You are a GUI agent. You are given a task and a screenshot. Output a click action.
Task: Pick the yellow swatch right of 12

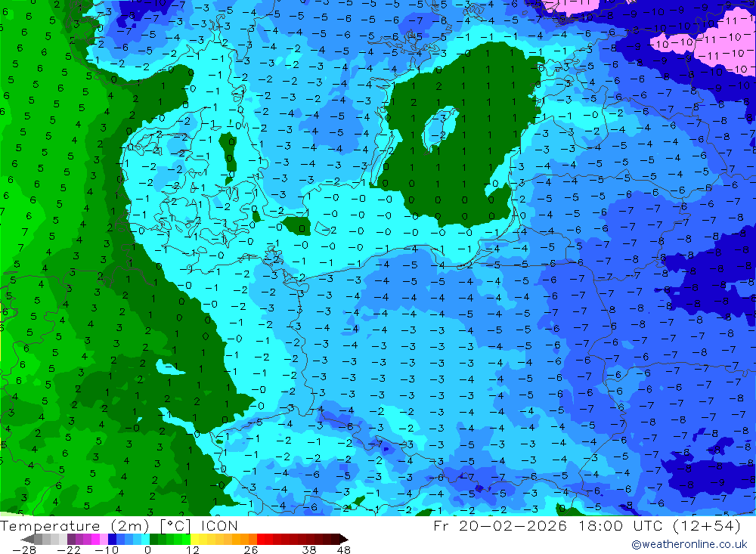click(x=194, y=539)
